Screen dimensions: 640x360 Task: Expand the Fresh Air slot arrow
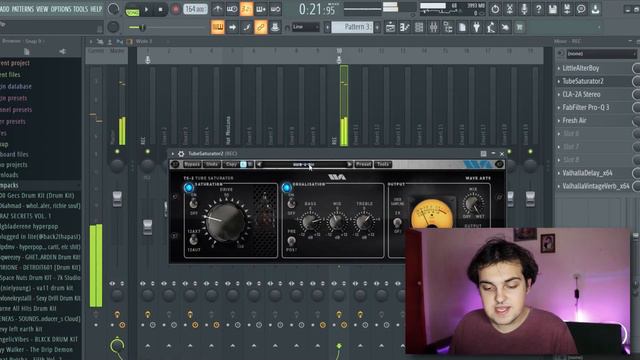point(558,120)
